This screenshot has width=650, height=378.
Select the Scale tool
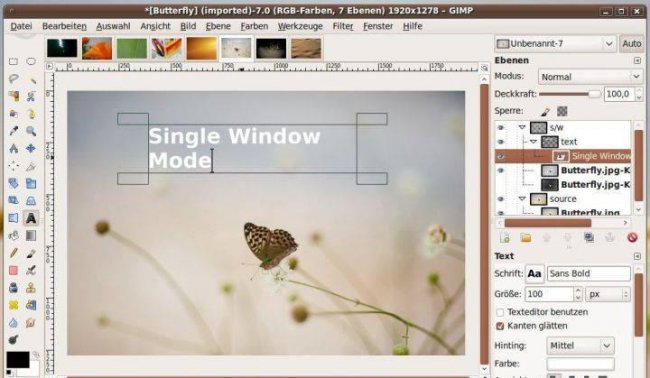click(x=31, y=183)
